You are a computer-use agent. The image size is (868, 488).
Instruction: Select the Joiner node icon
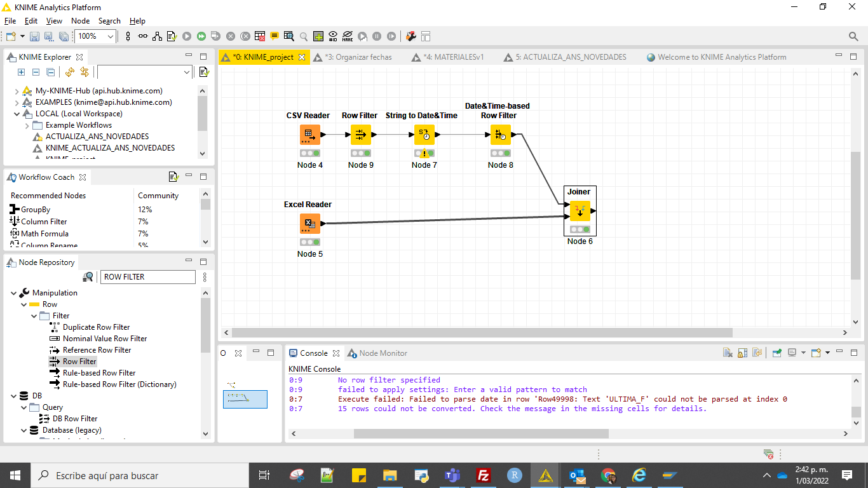[580, 211]
